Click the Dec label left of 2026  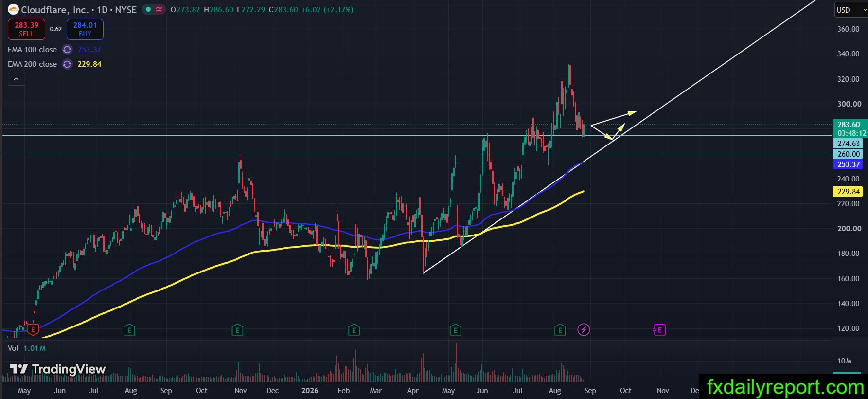[x=273, y=391]
